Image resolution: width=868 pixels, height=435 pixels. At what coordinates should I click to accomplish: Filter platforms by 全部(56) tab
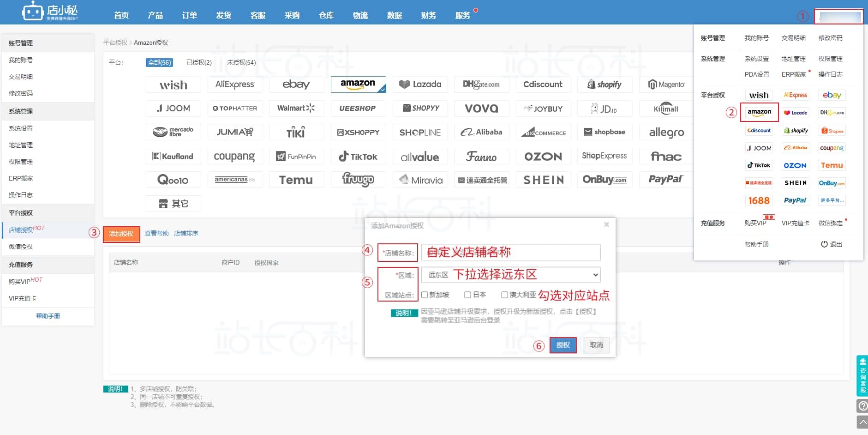pyautogui.click(x=159, y=63)
